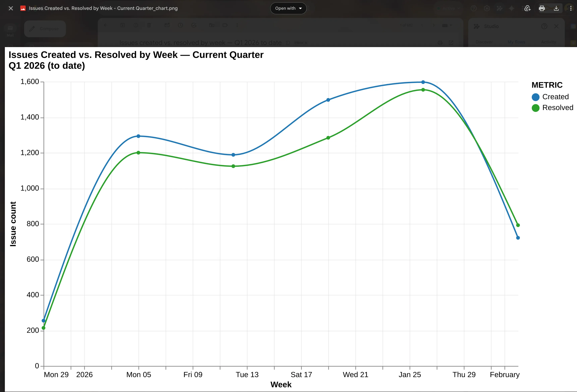Add the email to Tasks

click(x=194, y=25)
